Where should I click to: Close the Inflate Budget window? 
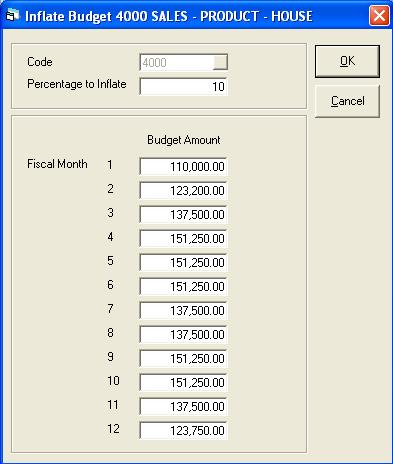tap(379, 15)
